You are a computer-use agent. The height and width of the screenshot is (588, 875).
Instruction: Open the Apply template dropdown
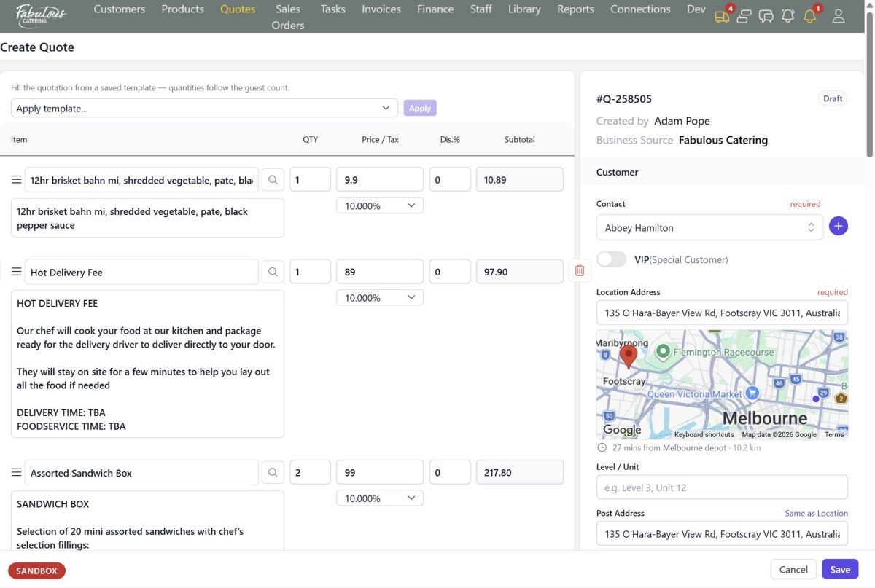click(x=204, y=109)
